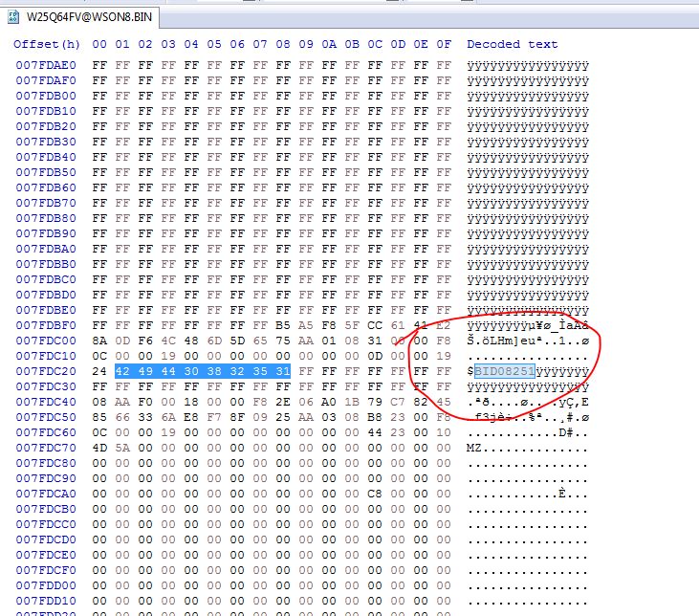699x616 pixels.
Task: Click byte CC in row 007FDBF0
Action: pos(375,325)
